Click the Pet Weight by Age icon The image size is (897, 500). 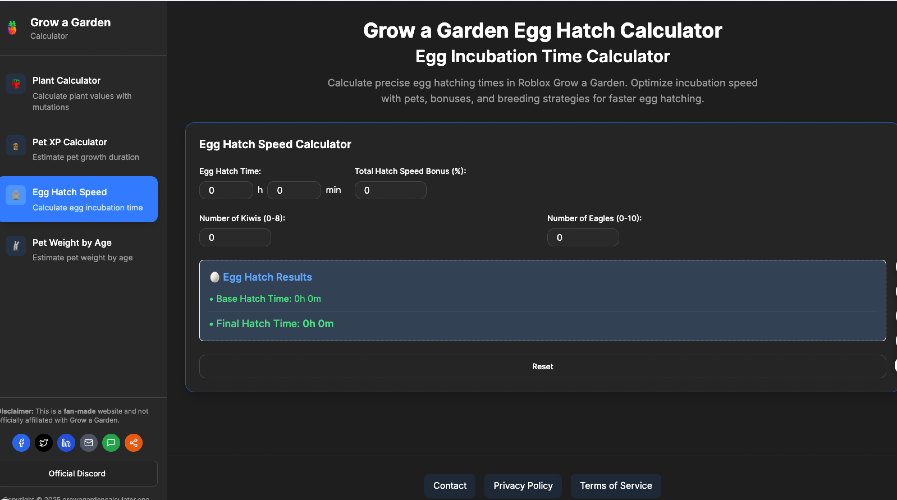(15, 245)
